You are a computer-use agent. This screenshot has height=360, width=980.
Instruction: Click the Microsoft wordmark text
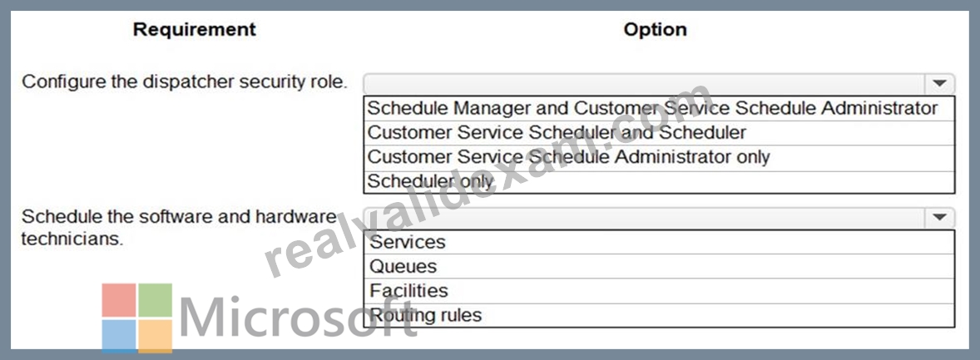point(299,318)
